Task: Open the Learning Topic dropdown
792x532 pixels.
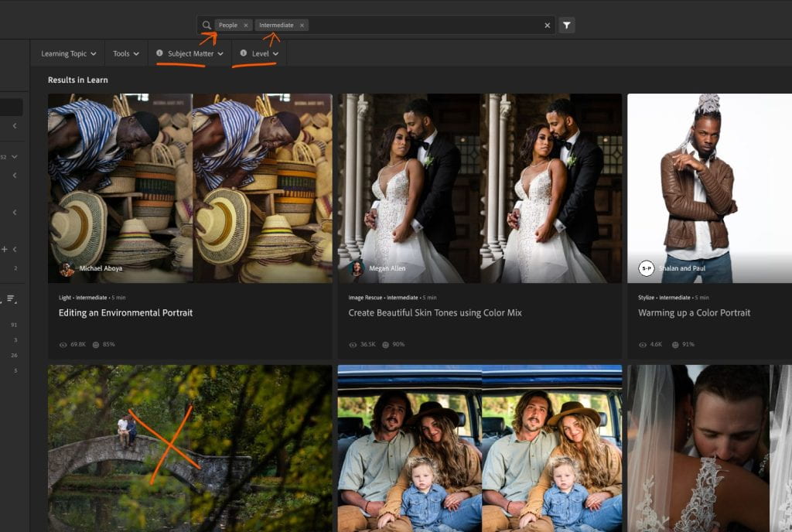Action: coord(67,53)
